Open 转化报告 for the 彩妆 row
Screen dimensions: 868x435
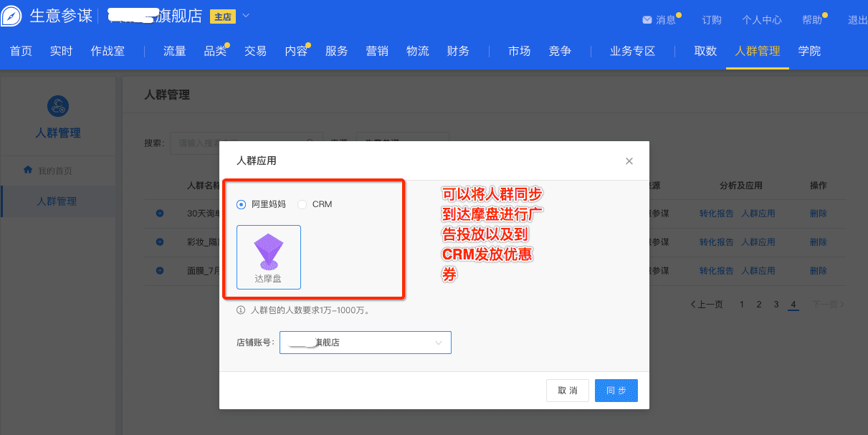[x=717, y=242]
